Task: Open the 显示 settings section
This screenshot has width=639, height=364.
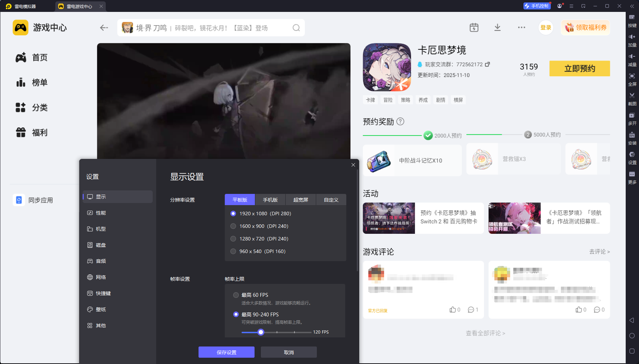Action: [x=118, y=197]
